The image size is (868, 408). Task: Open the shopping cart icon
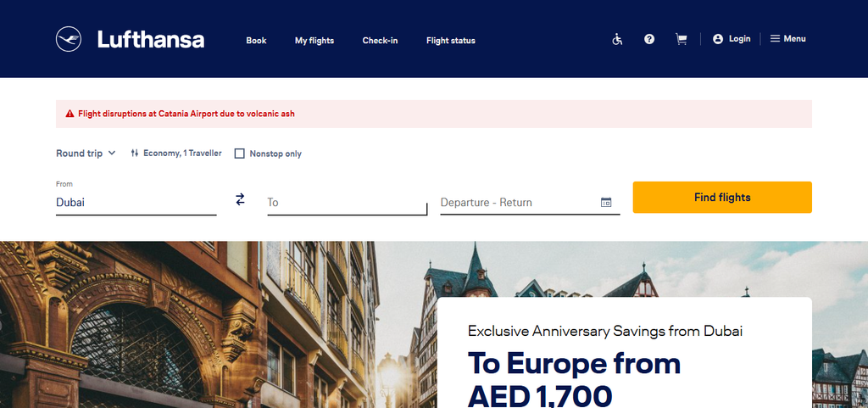coord(682,39)
